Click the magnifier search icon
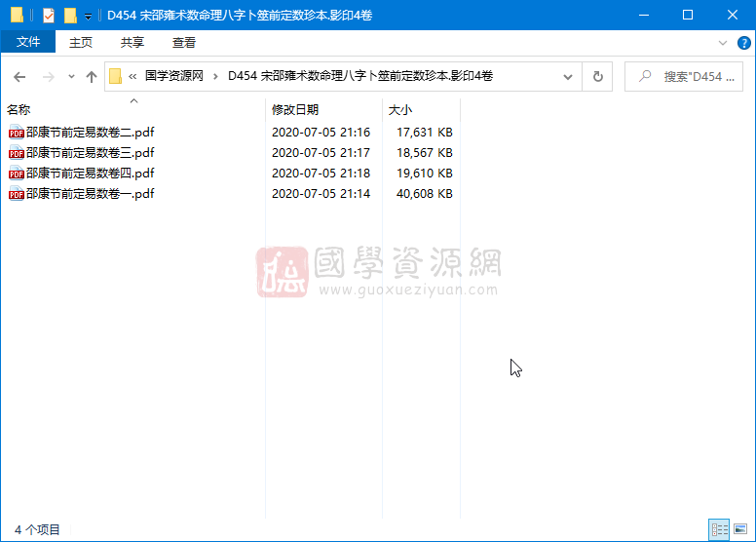This screenshot has height=542, width=756. pos(645,76)
